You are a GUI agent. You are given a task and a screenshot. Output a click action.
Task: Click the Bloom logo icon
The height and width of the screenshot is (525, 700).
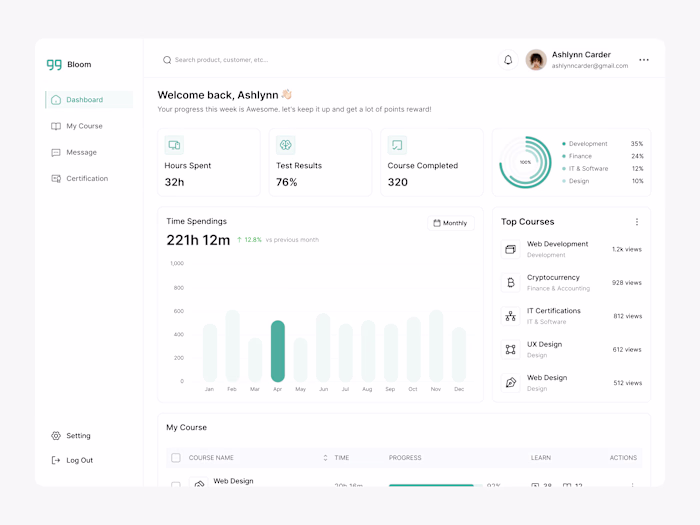pos(54,65)
